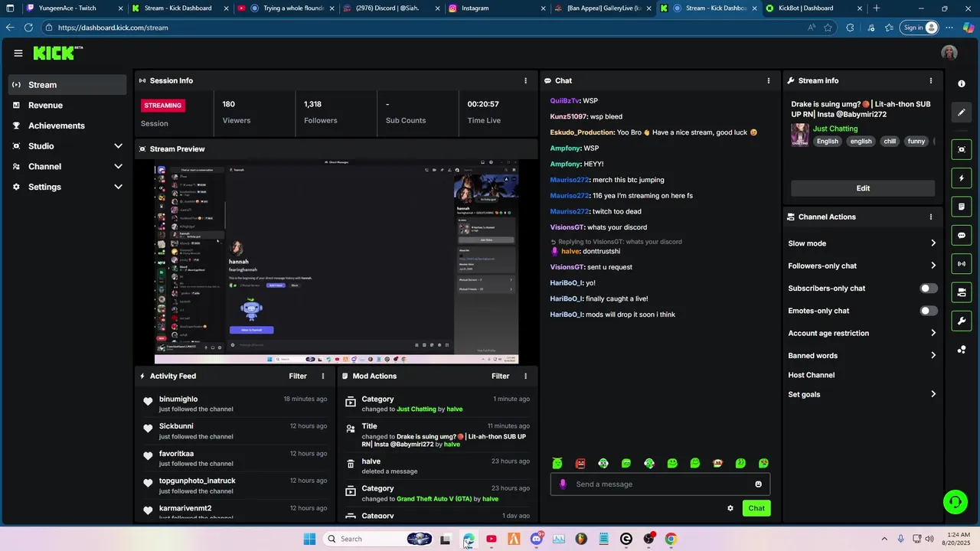Select Stream in sidebar

[x=67, y=85]
